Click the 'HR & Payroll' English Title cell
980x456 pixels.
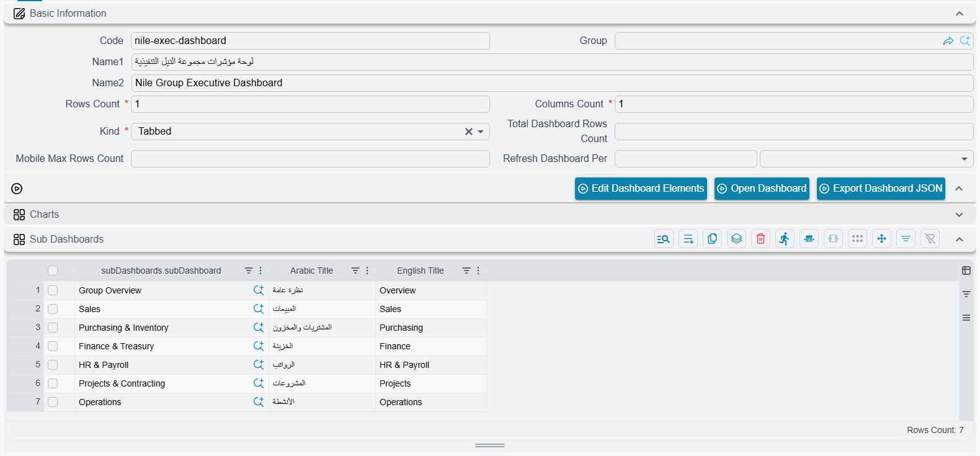tap(431, 365)
